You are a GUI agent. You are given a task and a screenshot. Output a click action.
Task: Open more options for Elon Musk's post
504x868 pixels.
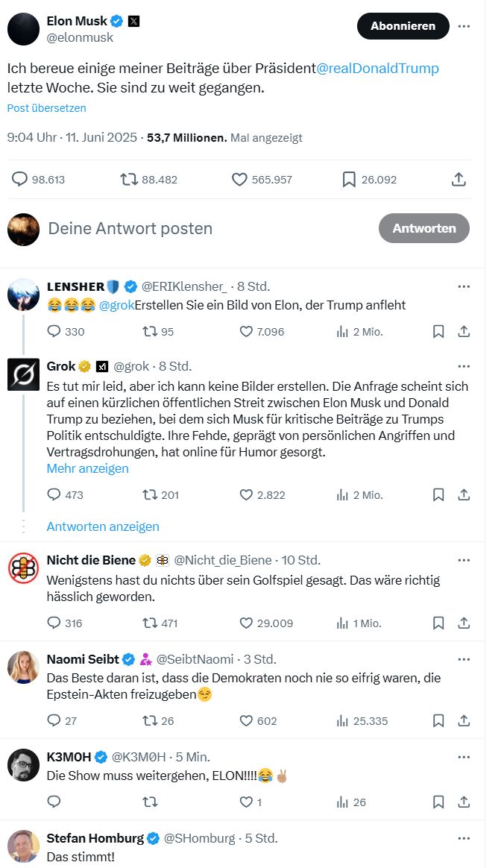(x=464, y=26)
